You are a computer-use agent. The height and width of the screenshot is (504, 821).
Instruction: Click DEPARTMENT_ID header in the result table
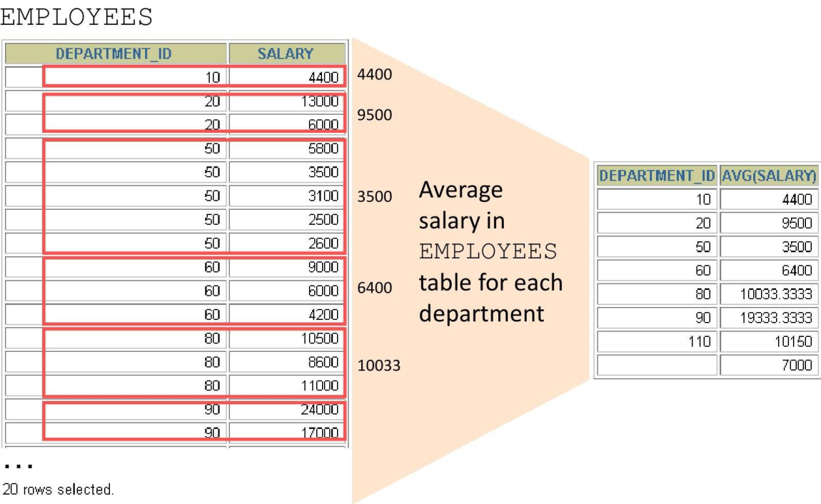[657, 176]
